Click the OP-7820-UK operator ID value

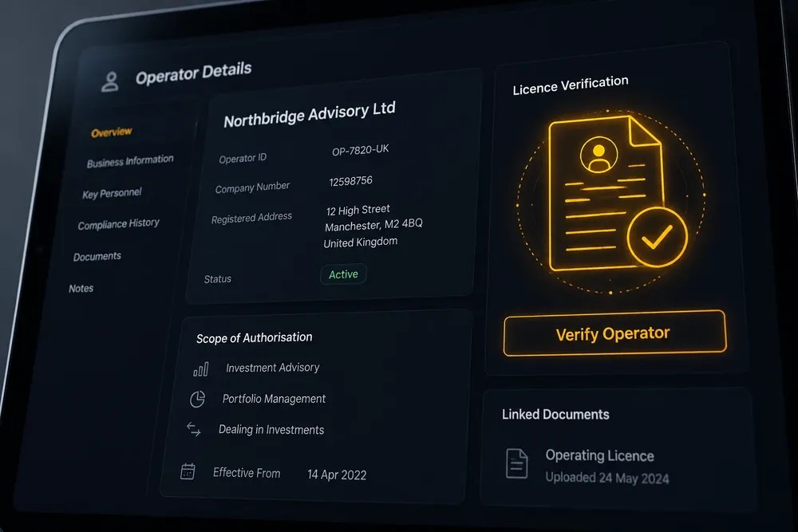(x=361, y=150)
